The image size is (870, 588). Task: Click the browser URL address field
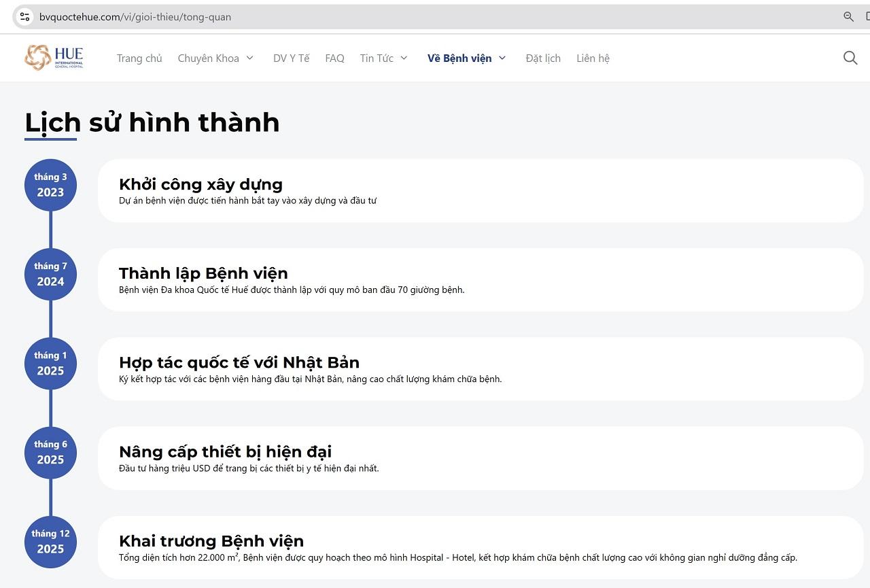pyautogui.click(x=408, y=17)
